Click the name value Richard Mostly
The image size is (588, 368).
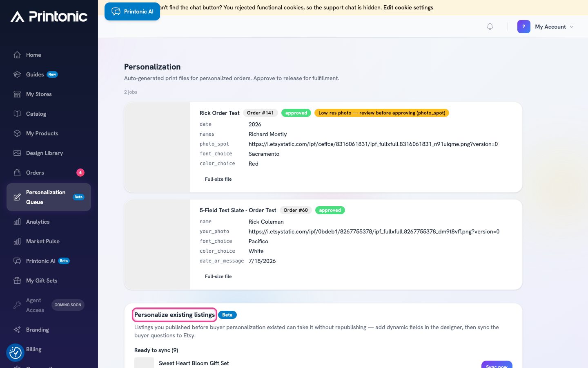(267, 134)
